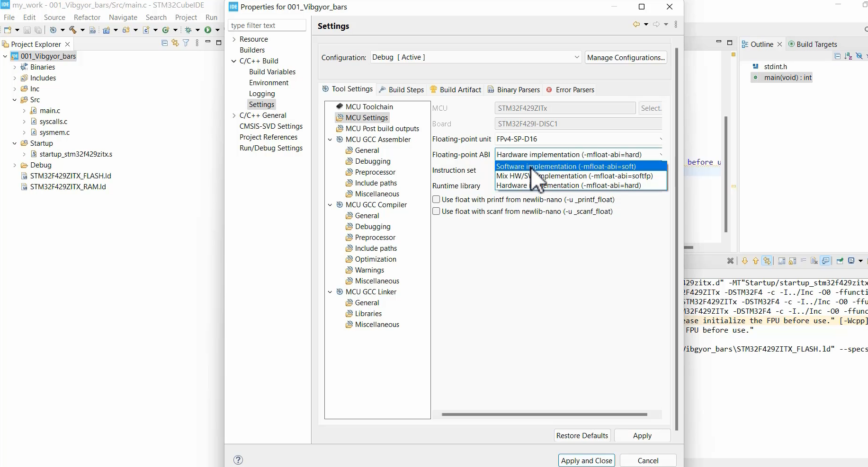
Task: Click the green Run toolbar icon
Action: (208, 30)
